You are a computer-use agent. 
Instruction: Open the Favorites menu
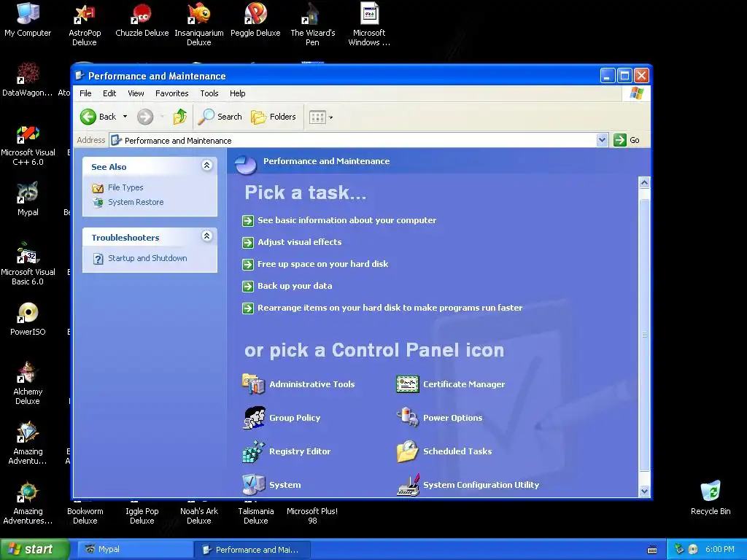pos(171,93)
